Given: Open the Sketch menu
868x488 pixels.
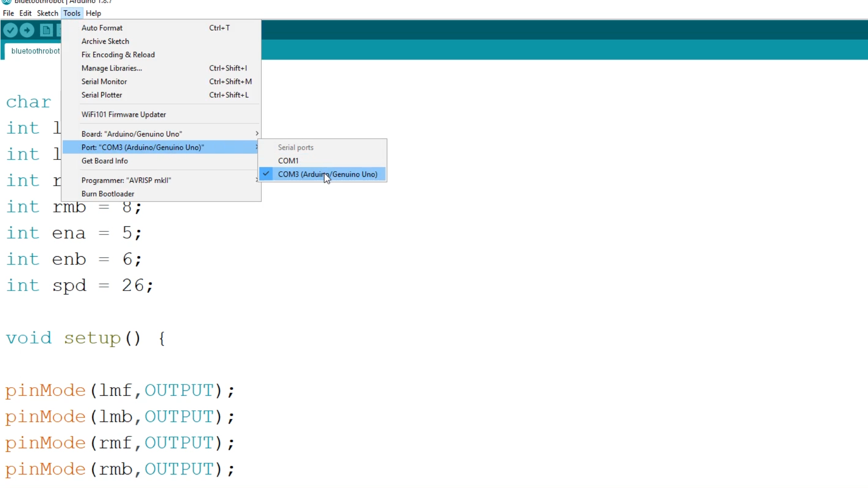Looking at the screenshot, I should coord(47,13).
